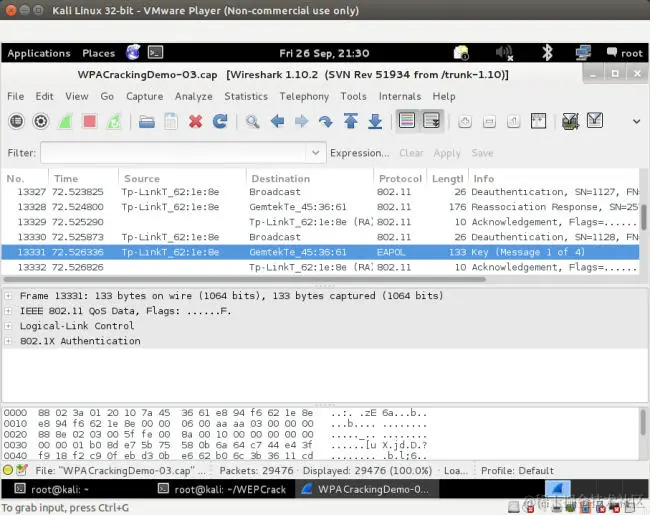Go to specified packet number icon

326,121
